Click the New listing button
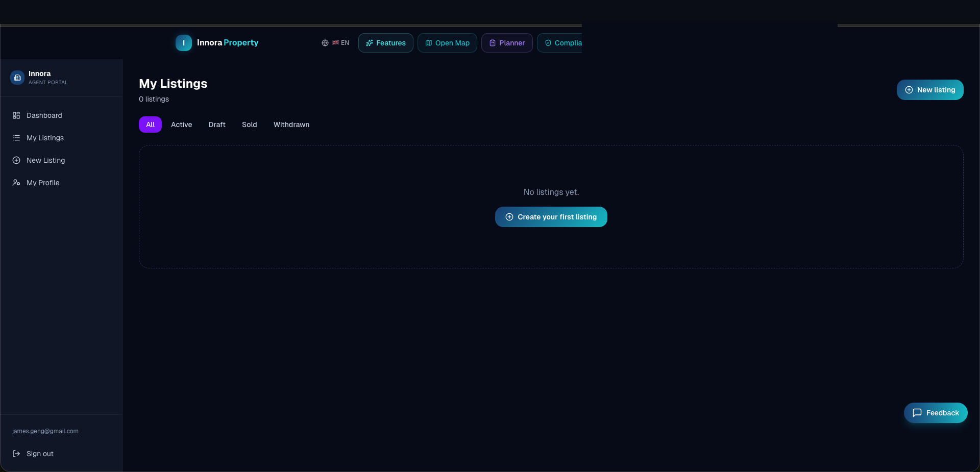The image size is (980, 472). pos(930,90)
